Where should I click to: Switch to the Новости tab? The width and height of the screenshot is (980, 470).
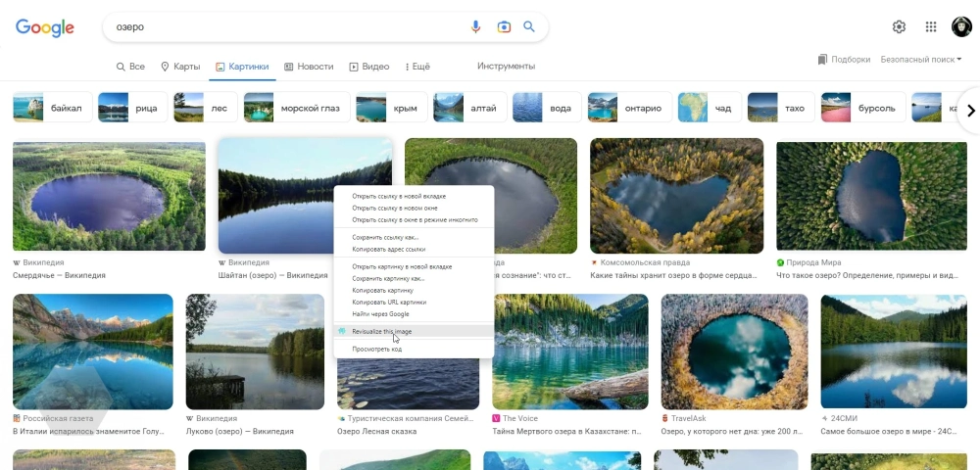pyautogui.click(x=309, y=67)
